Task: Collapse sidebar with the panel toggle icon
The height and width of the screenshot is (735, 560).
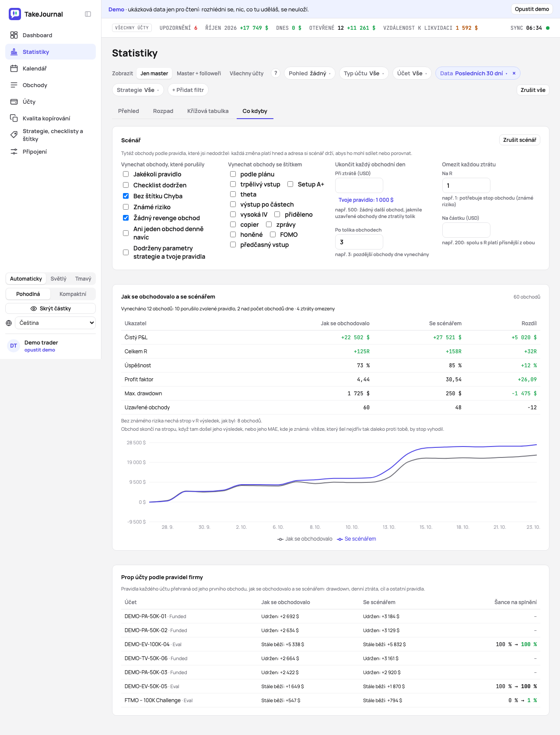Action: click(x=88, y=14)
